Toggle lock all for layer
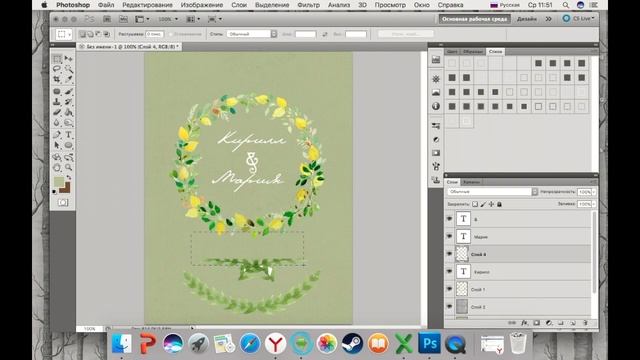This screenshot has height=360, width=640. tap(499, 204)
